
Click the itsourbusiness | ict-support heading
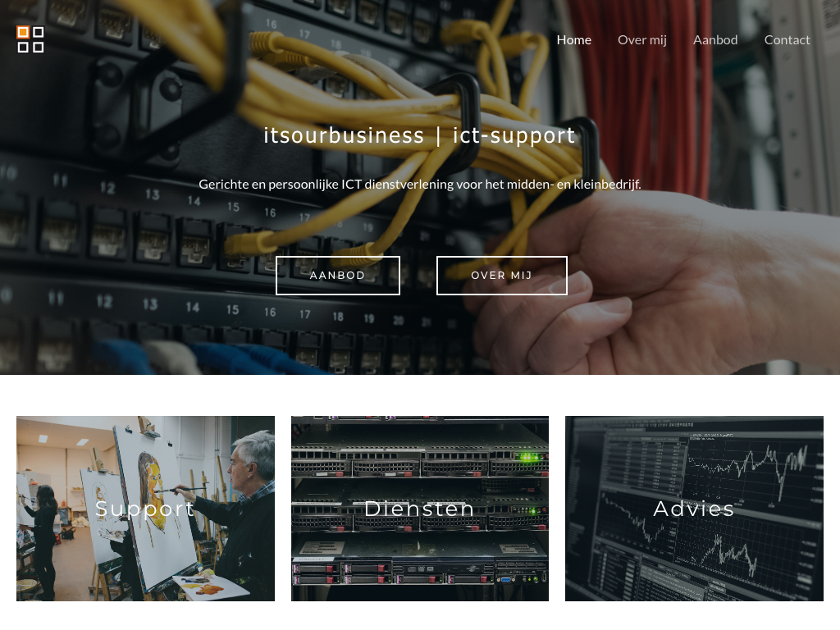(419, 135)
